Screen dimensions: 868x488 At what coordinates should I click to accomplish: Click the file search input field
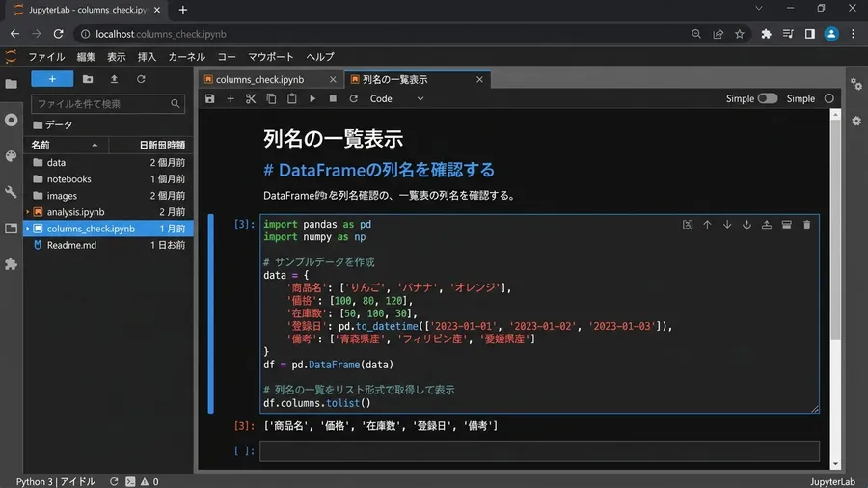[x=108, y=103]
